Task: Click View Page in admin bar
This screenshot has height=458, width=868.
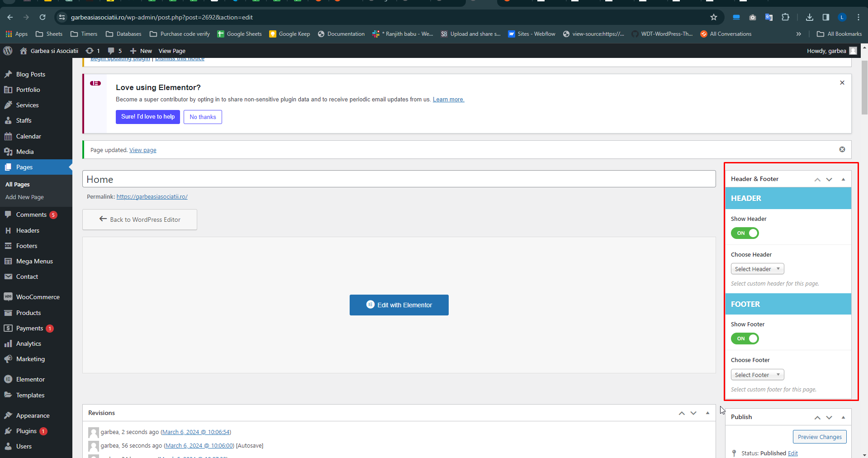Action: pyautogui.click(x=172, y=51)
